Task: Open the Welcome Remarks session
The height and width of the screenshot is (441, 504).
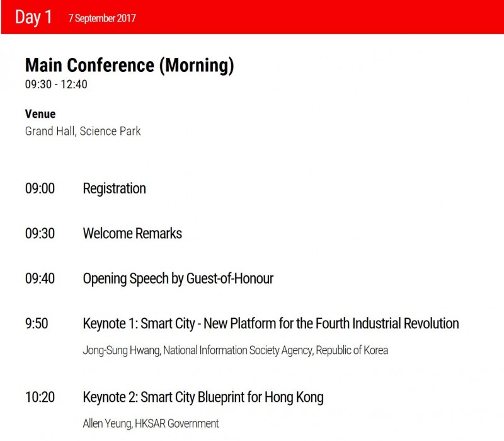Action: coord(132,233)
